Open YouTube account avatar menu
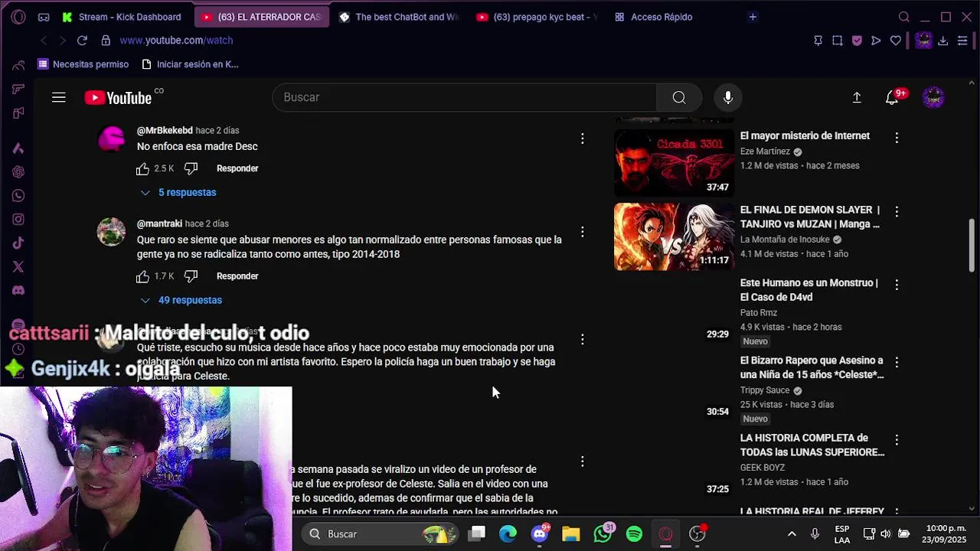The image size is (980, 551). click(x=933, y=97)
